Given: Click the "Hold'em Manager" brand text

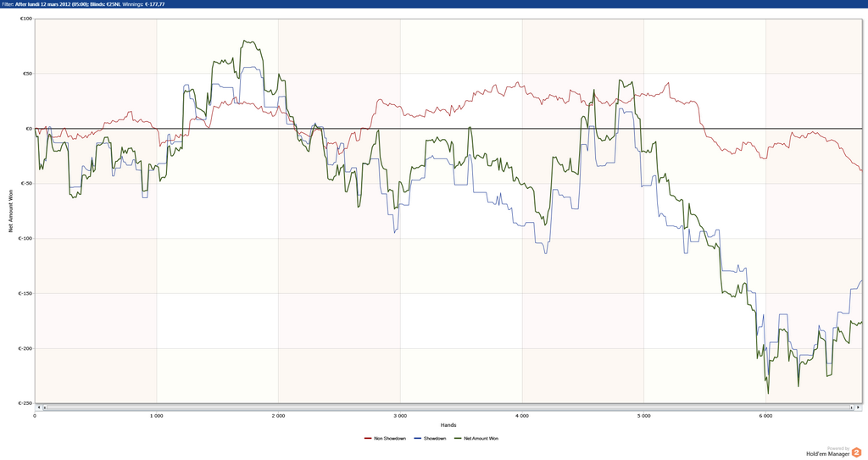Looking at the screenshot, I should pos(827,454).
